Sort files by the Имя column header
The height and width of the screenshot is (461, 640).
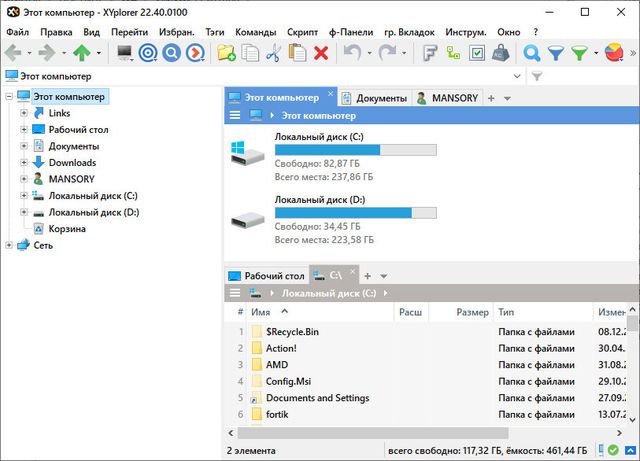262,312
